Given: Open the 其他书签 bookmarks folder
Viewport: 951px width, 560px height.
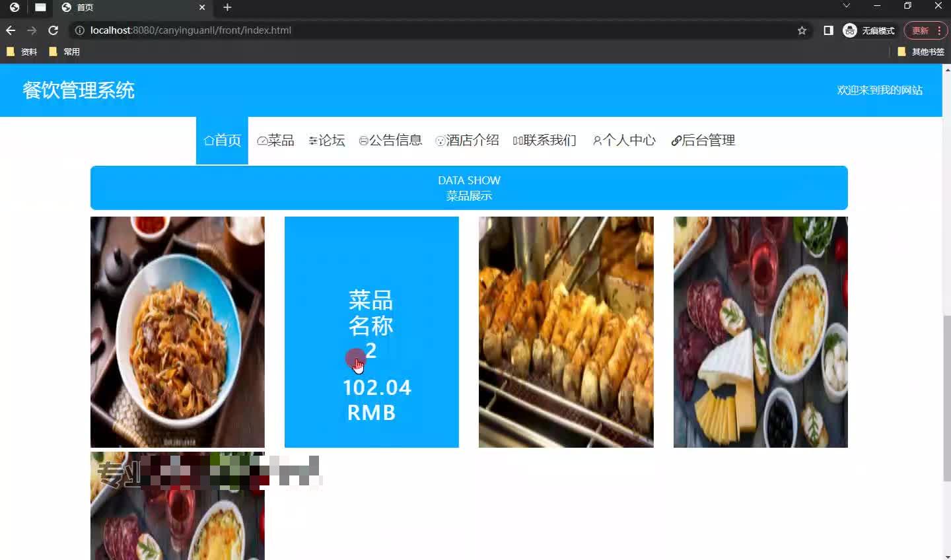Looking at the screenshot, I should coord(921,52).
